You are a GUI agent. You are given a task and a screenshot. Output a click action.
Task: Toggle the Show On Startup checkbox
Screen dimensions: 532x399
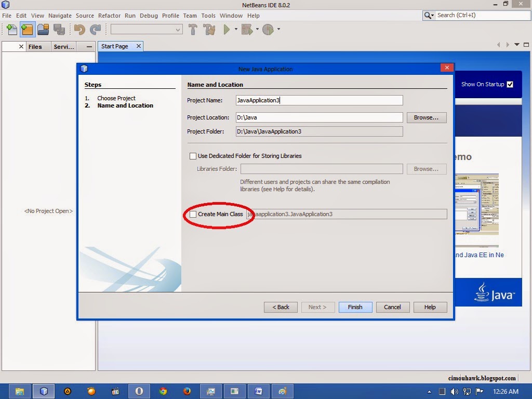pos(510,84)
